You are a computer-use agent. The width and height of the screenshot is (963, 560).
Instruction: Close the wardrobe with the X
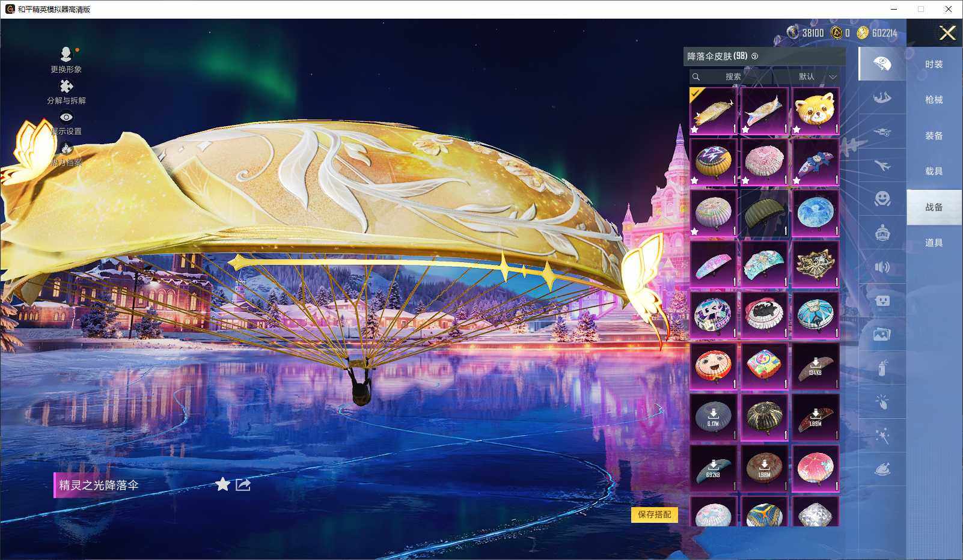click(x=947, y=33)
